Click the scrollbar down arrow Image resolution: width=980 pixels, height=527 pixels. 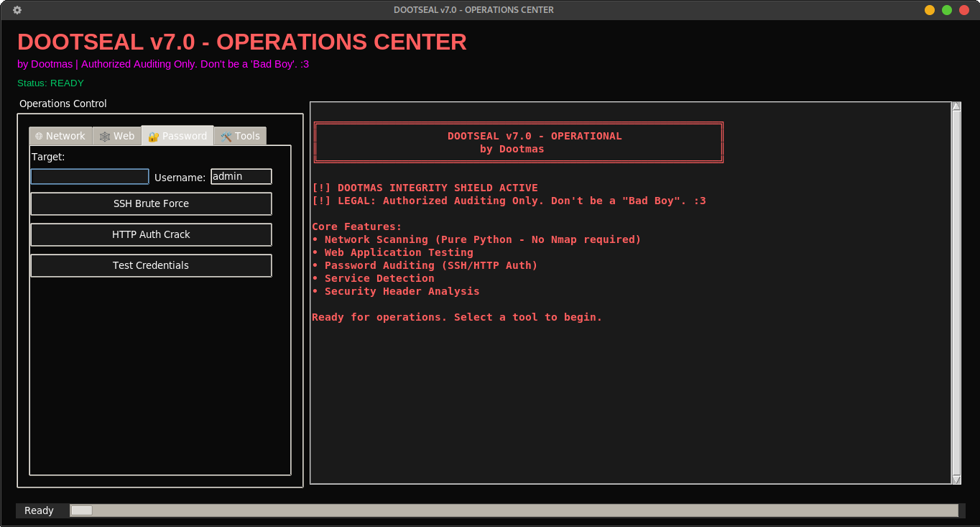[956, 479]
